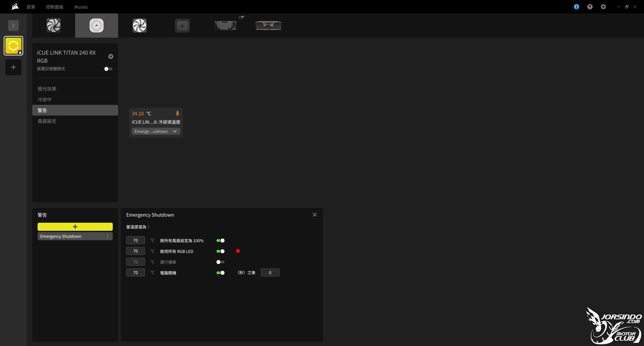Open the Emergency shutdown alert dropdown
This screenshot has height=346, width=644.
[156, 131]
